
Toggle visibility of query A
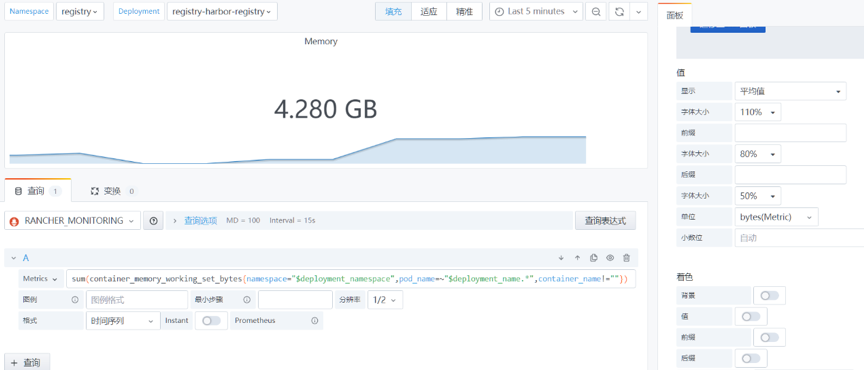(x=610, y=258)
